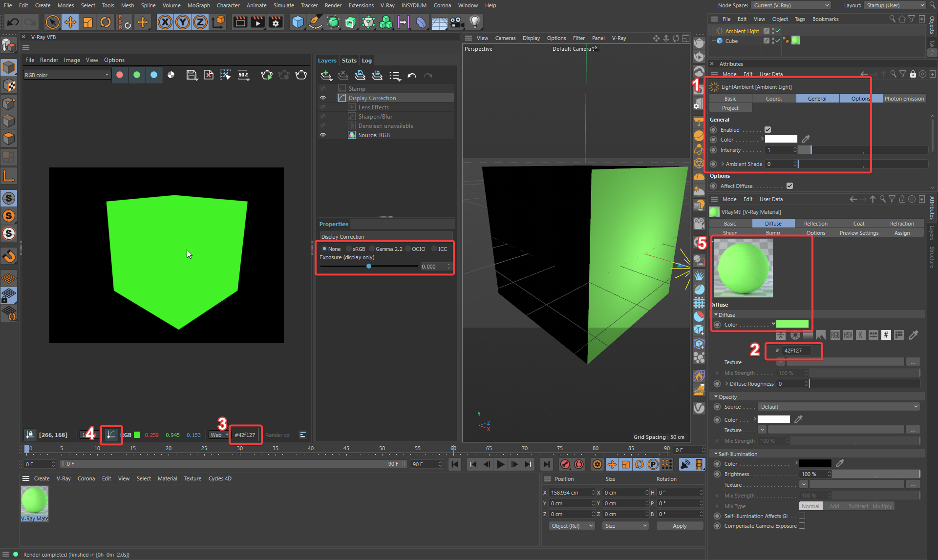This screenshot has width=938, height=560.
Task: Click the Diffuse tab in material attributes
Action: [772, 223]
